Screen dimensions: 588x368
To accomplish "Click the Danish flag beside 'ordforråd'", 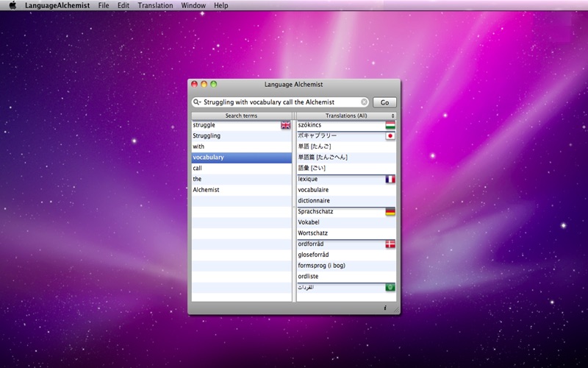I will [x=390, y=244].
